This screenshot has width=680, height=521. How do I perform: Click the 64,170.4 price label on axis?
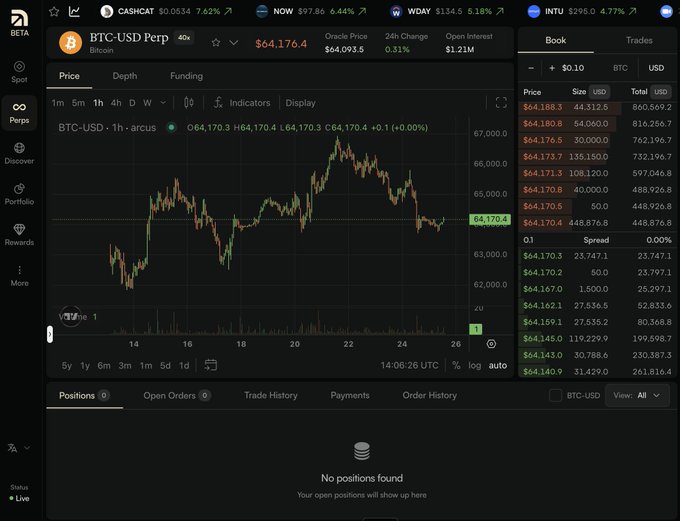(x=490, y=219)
